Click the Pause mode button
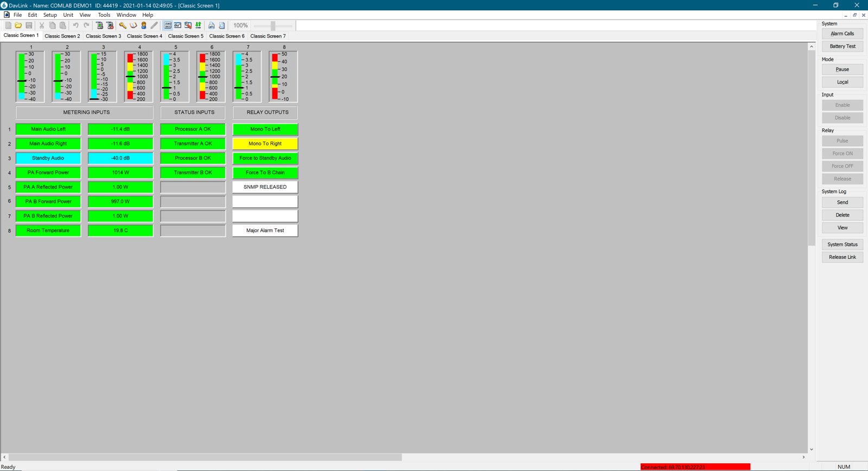Image resolution: width=868 pixels, height=471 pixels. pyautogui.click(x=843, y=69)
